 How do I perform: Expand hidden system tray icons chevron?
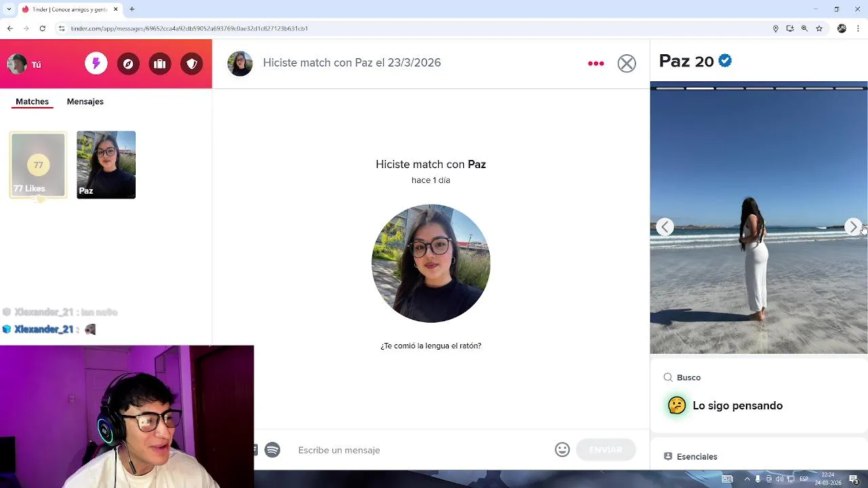tap(747, 479)
